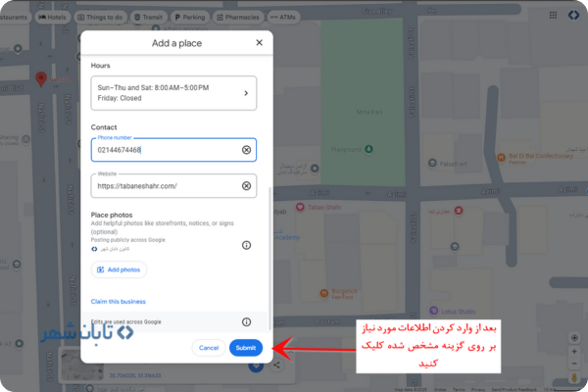This screenshot has height=392, width=588.
Task: Click the red marker across Falsafi St near Azimi
Action: (x=459, y=211)
